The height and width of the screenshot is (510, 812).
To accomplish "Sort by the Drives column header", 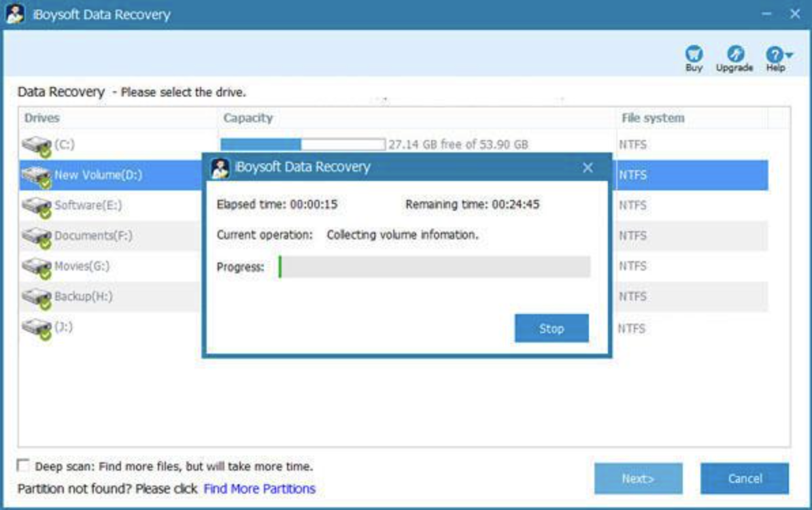I will (x=42, y=118).
